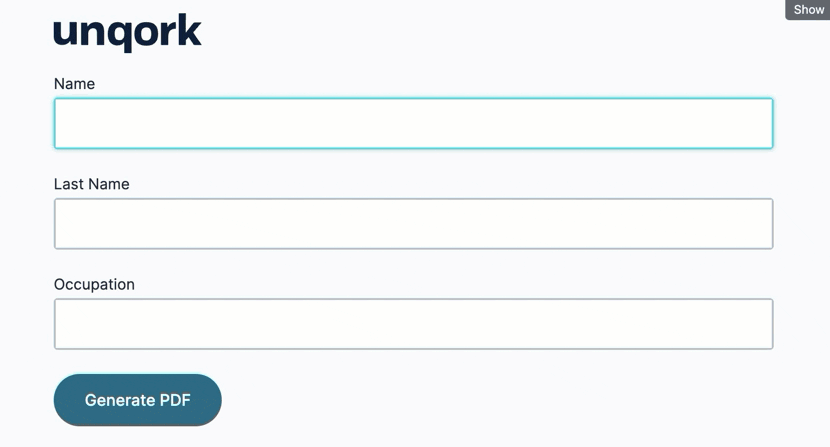Place cursor in box under Occupation
Screen dimensions: 830x447
[x=413, y=324]
